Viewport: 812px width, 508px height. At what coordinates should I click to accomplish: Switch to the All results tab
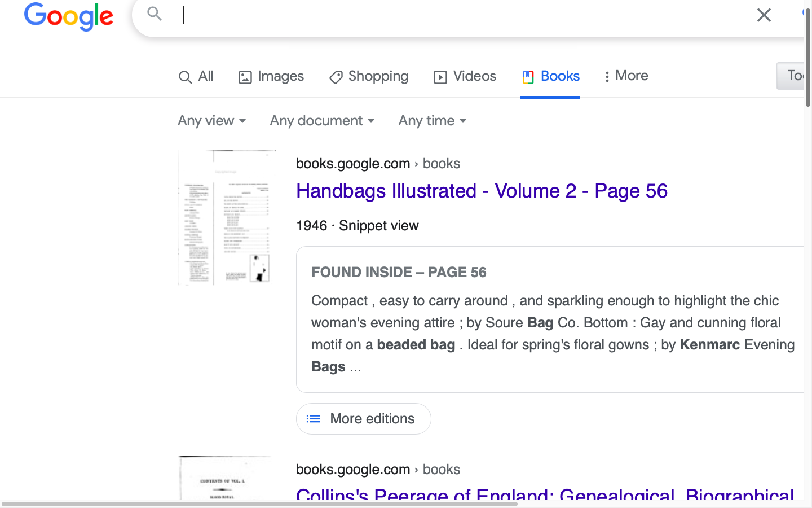205,76
